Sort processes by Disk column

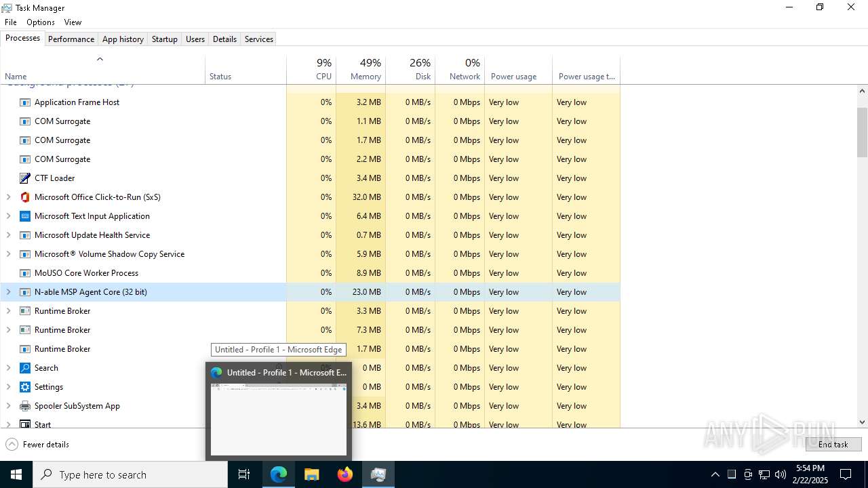(410, 69)
